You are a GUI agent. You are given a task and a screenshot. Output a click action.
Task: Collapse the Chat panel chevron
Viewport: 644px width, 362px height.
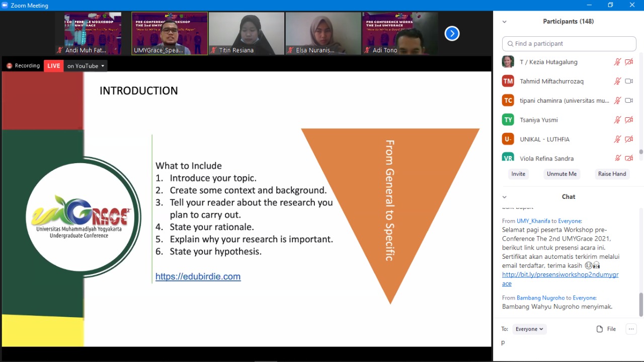(504, 197)
